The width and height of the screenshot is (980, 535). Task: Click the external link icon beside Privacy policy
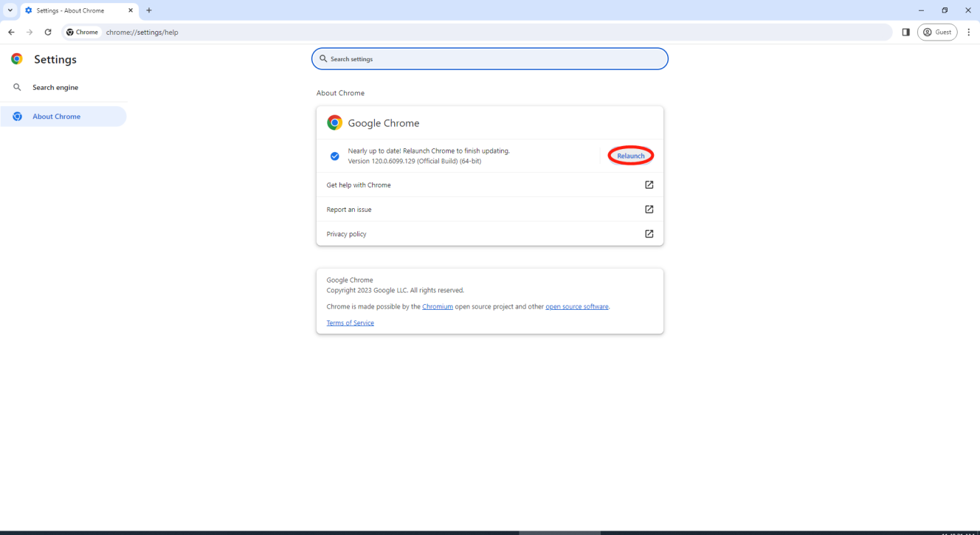click(649, 234)
